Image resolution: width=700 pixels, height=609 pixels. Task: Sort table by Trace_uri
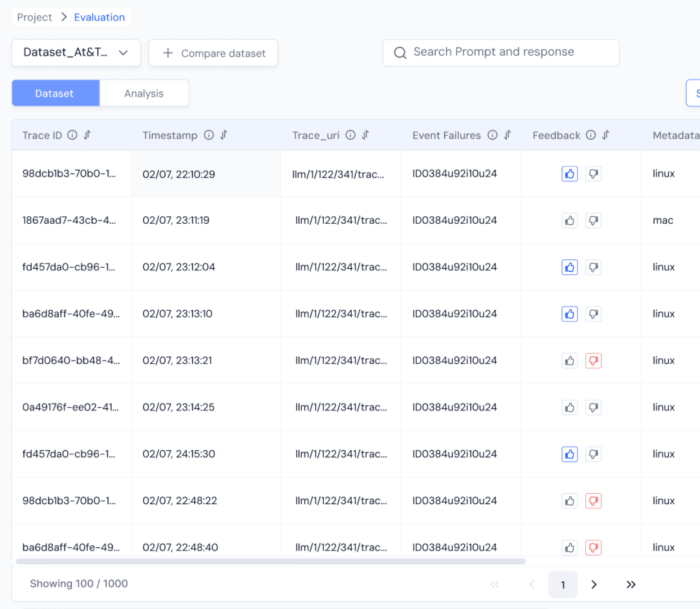pyautogui.click(x=366, y=135)
